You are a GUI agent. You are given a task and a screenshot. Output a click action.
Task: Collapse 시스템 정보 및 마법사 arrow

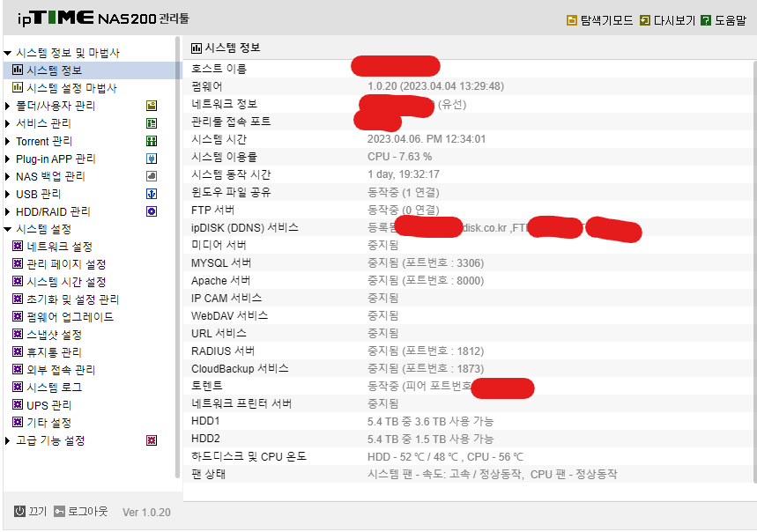(7, 53)
